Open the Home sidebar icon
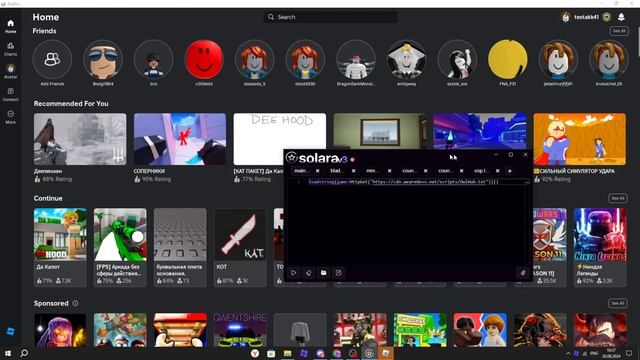 11,26
